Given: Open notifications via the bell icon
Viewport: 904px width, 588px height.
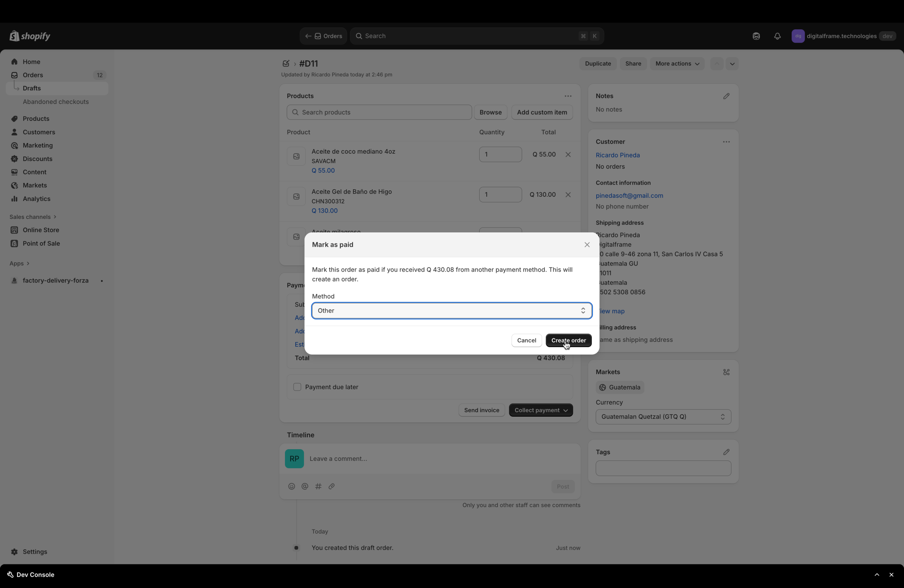Looking at the screenshot, I should [x=777, y=36].
